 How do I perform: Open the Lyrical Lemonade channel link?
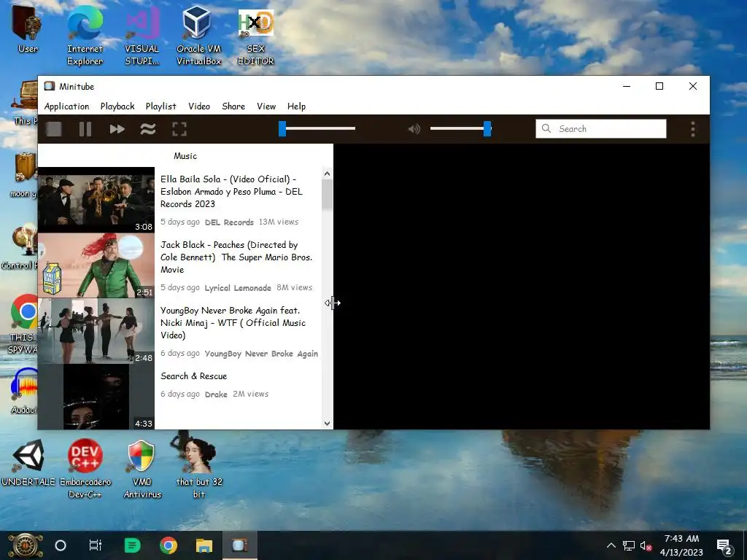tap(238, 288)
